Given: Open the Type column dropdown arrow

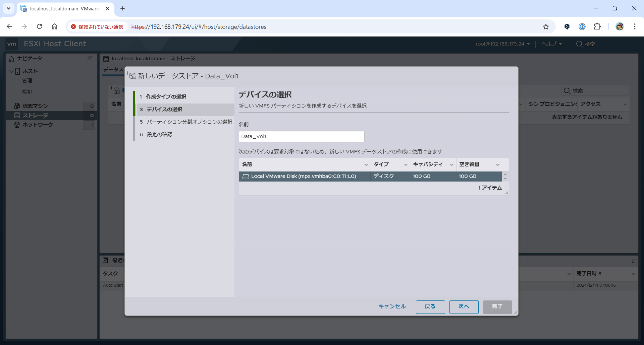Looking at the screenshot, I should point(406,165).
